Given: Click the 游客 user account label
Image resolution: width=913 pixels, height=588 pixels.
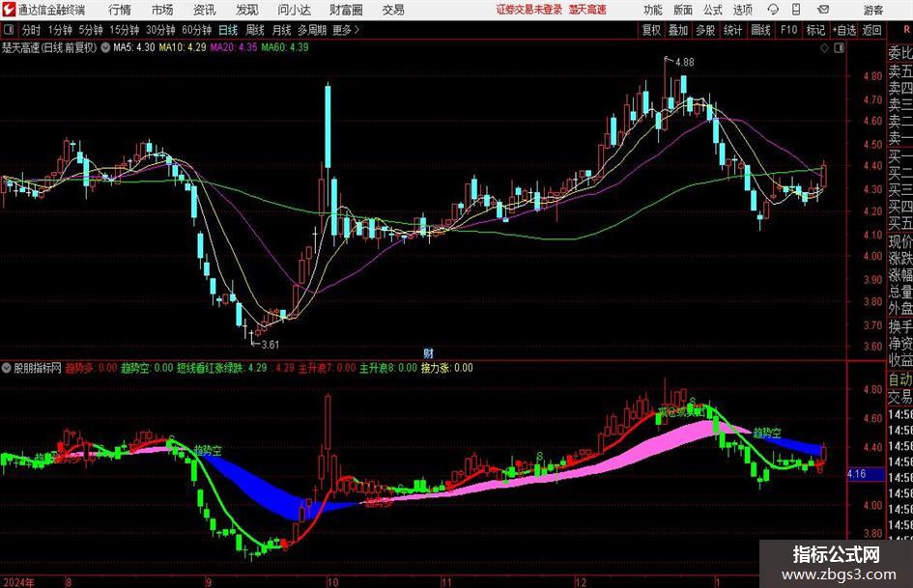Looking at the screenshot, I should click(x=873, y=10).
